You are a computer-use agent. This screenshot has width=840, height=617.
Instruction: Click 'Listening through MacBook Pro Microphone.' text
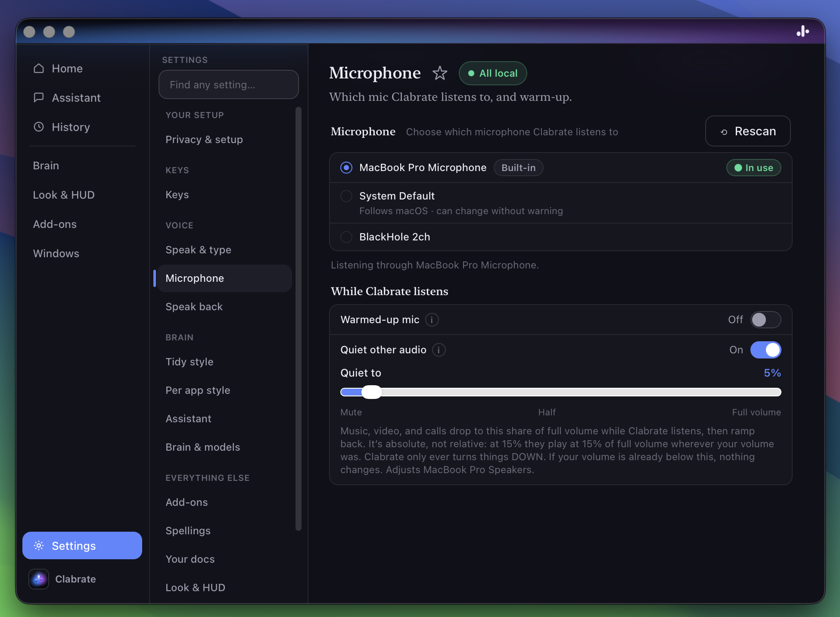click(x=435, y=265)
